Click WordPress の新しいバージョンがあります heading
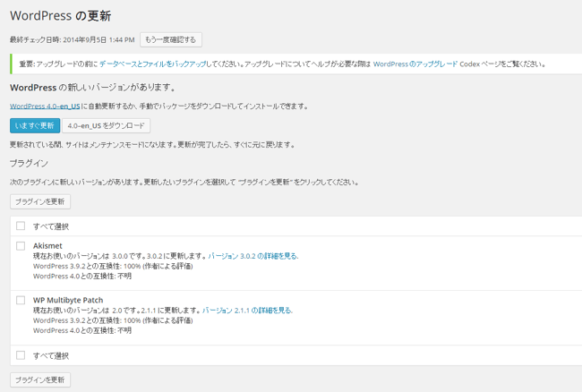The height and width of the screenshot is (392, 582). [x=92, y=88]
